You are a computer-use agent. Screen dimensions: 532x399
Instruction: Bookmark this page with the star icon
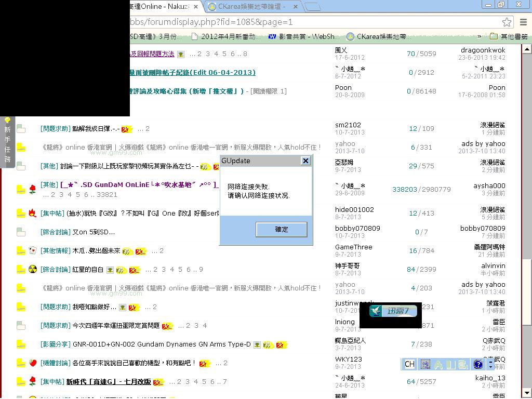pos(507,22)
